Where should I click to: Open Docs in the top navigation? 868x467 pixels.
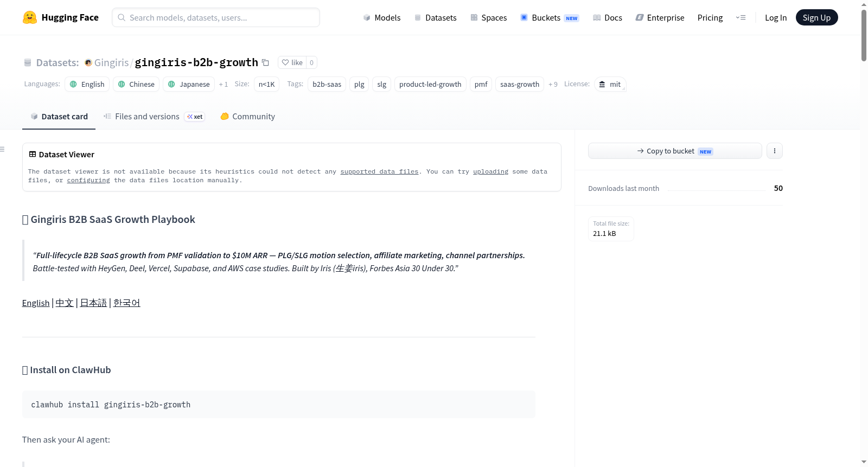[x=608, y=17]
